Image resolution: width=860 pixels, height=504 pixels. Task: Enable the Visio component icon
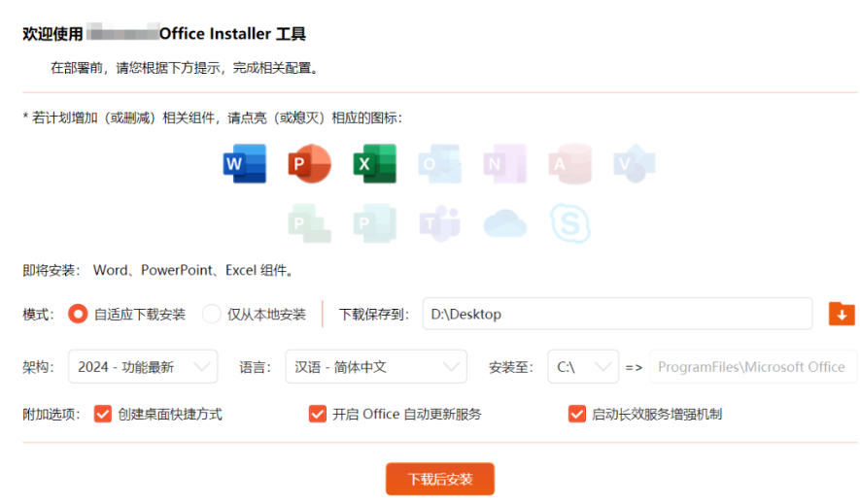635,164
